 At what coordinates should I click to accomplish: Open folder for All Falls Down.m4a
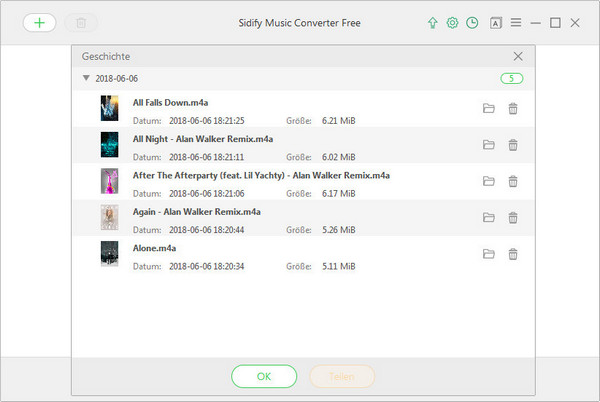pos(489,108)
